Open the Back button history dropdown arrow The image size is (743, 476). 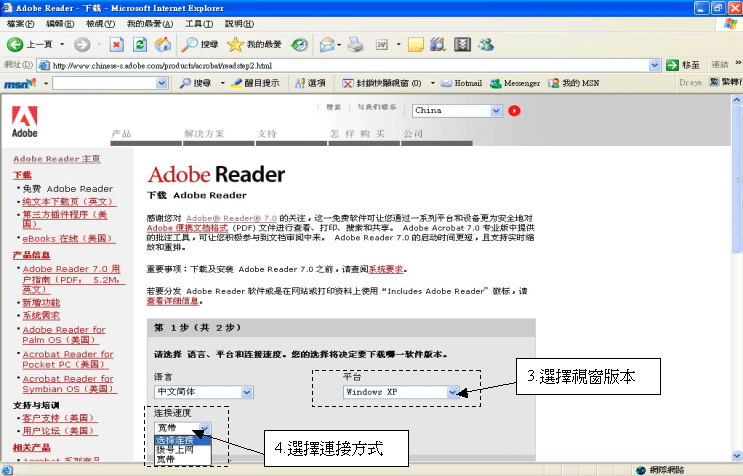tap(62, 45)
